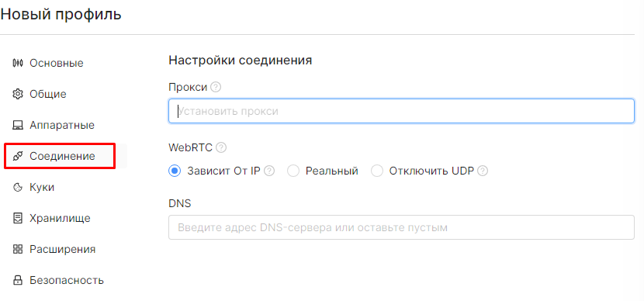Click the storage icon beside Хранилище
Viewport: 644px width, 301px height.
[x=17, y=218]
